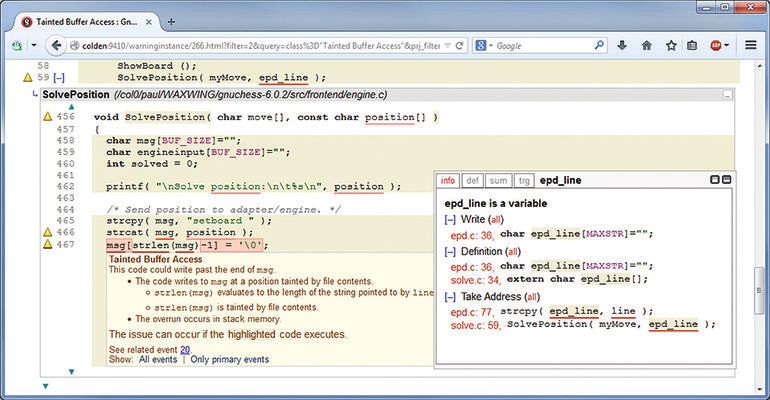Click the teal down arrow at the page bottom

(x=46, y=386)
